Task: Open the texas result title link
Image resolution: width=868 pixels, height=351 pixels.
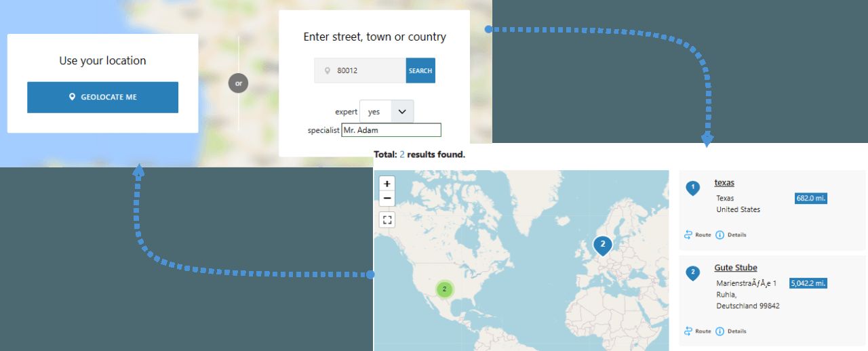Action: point(724,183)
